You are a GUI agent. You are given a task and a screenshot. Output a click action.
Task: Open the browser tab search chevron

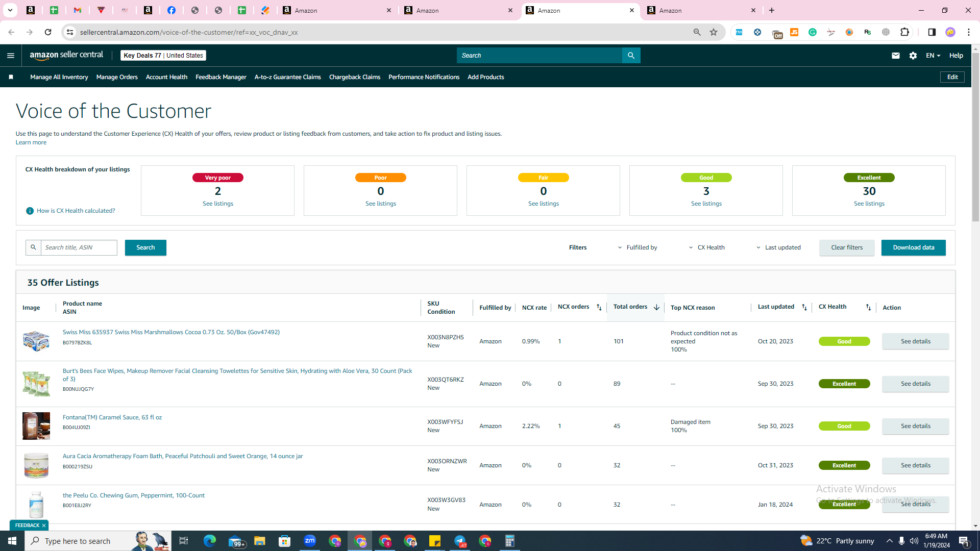point(10,10)
